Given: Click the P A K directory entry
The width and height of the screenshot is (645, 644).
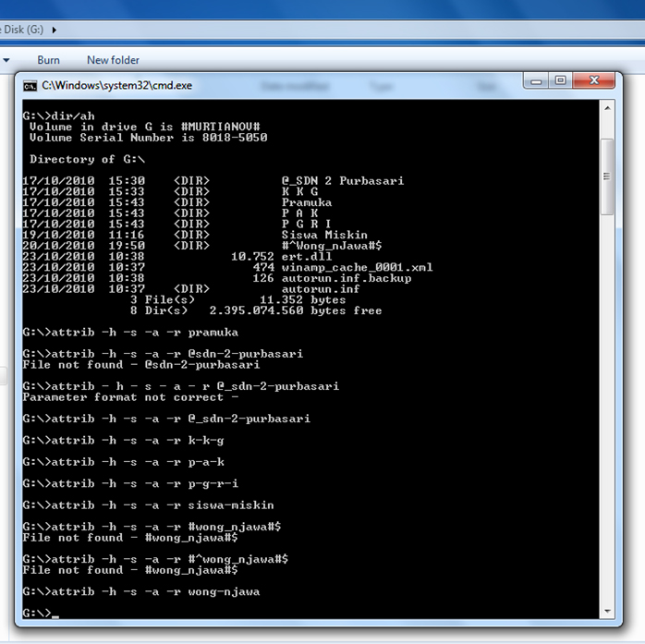Looking at the screenshot, I should 299,213.
